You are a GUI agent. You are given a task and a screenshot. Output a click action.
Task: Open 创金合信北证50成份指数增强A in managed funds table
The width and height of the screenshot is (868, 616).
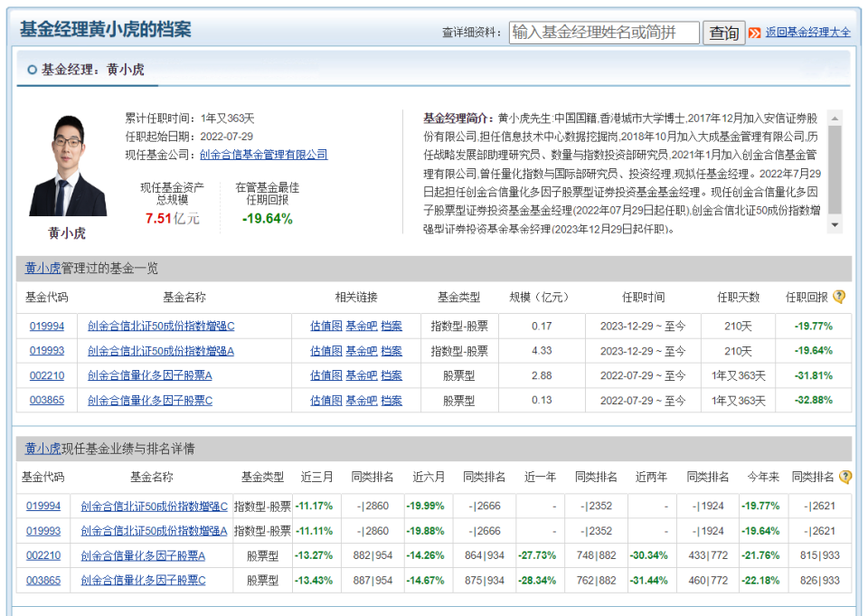coord(161,351)
